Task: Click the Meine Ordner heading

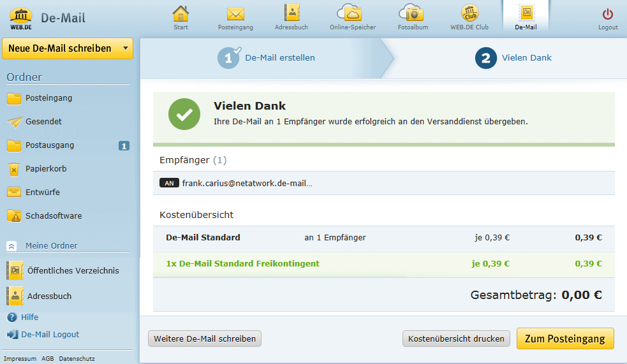Action: [x=52, y=246]
